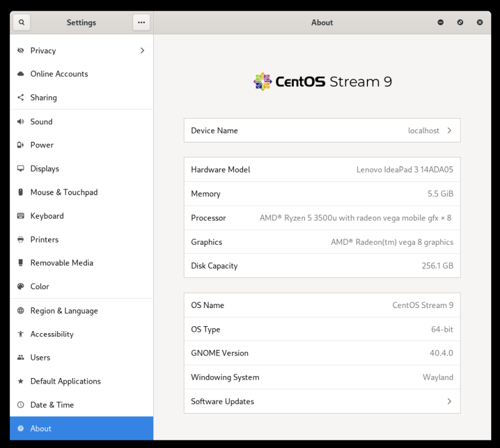The height and width of the screenshot is (448, 500).
Task: Click the Color palette icon
Action: pyautogui.click(x=21, y=286)
